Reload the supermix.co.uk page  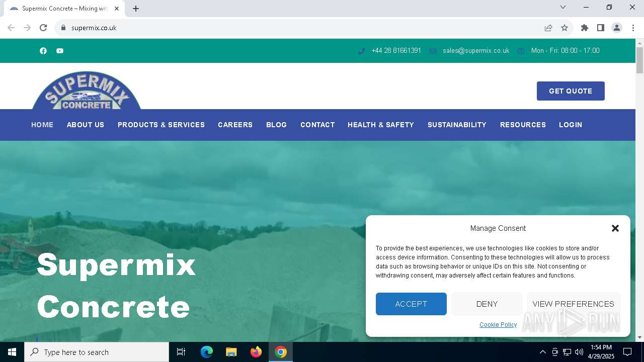pos(43,28)
